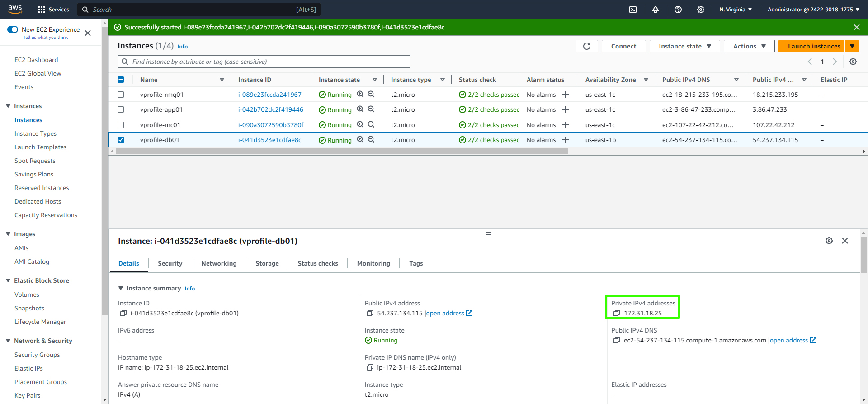The image size is (868, 404).
Task: Copy the public IPv4 address 54.237.134.115
Action: coord(370,313)
